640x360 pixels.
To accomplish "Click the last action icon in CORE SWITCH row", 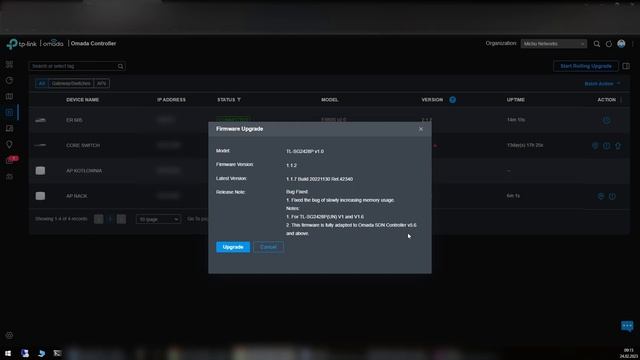I will pyautogui.click(x=618, y=145).
